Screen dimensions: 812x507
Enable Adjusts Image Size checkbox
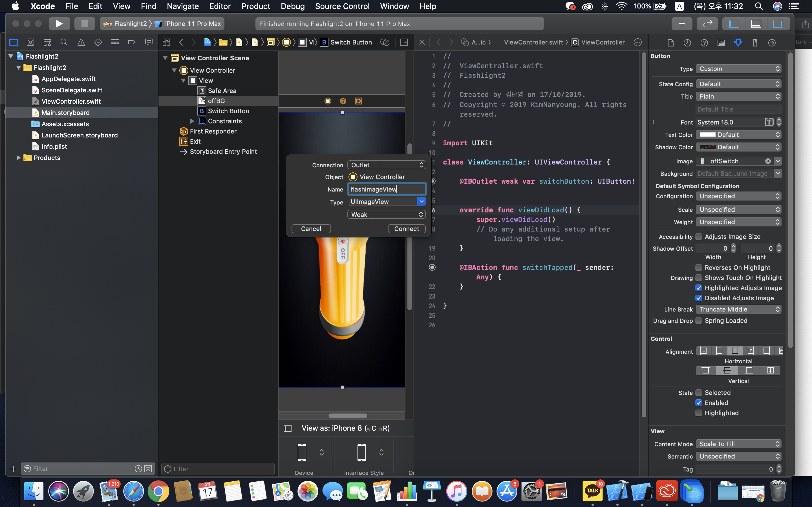pyautogui.click(x=699, y=237)
